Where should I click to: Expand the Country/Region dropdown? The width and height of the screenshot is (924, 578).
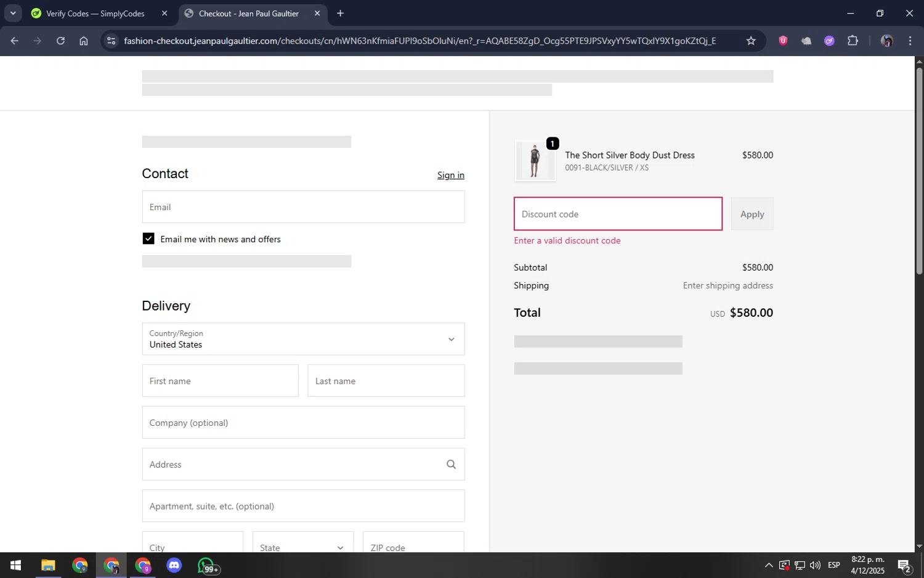pos(303,339)
